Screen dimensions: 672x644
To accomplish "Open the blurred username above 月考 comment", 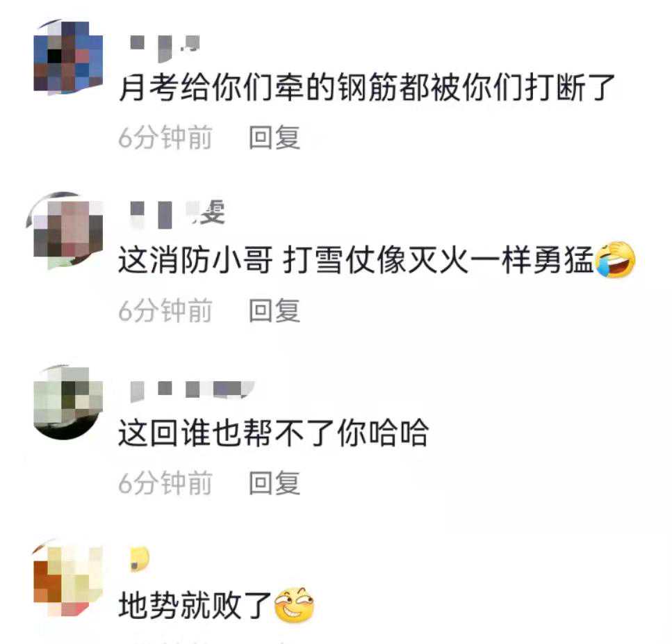I will click(x=165, y=47).
